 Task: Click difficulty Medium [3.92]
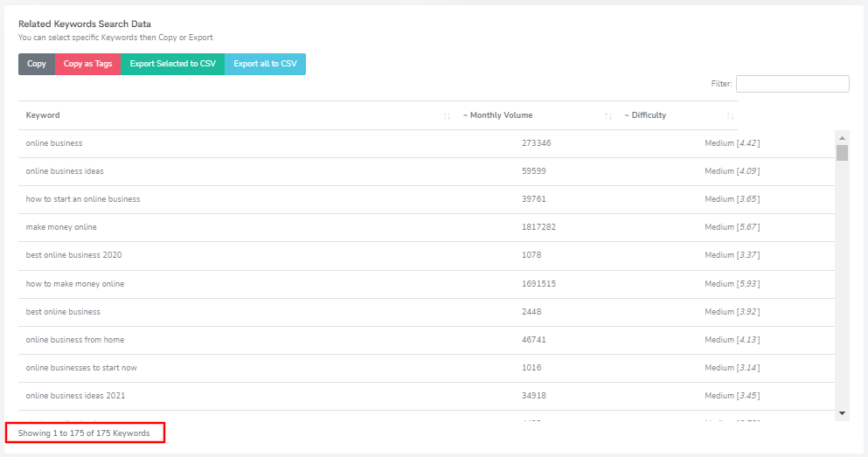733,312
